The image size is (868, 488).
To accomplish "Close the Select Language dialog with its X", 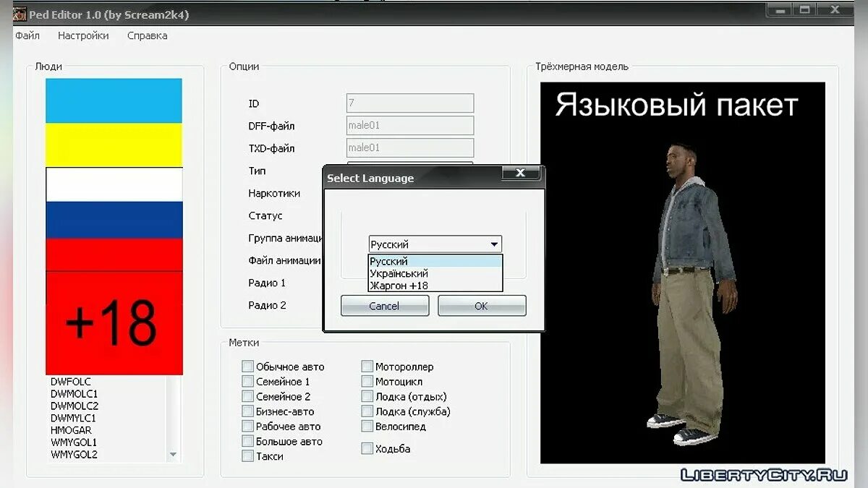I will [520, 173].
